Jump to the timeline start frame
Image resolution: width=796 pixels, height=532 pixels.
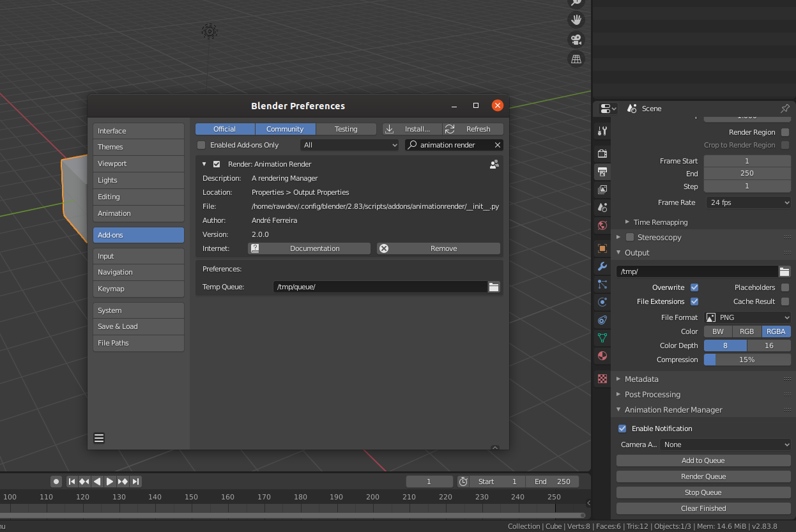point(72,482)
